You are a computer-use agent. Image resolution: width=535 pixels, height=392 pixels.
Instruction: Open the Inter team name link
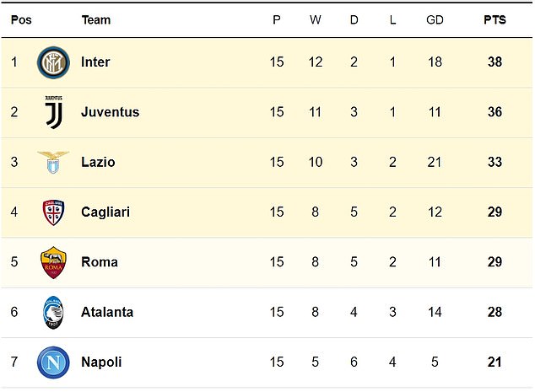(95, 62)
